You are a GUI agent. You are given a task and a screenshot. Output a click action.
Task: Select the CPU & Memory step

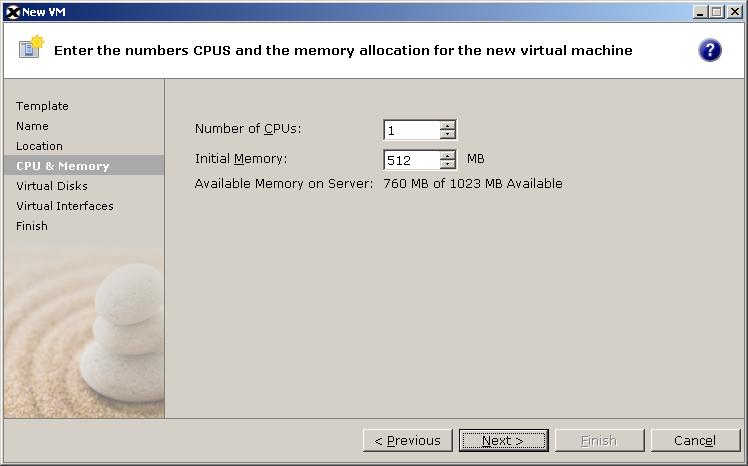pyautogui.click(x=84, y=166)
